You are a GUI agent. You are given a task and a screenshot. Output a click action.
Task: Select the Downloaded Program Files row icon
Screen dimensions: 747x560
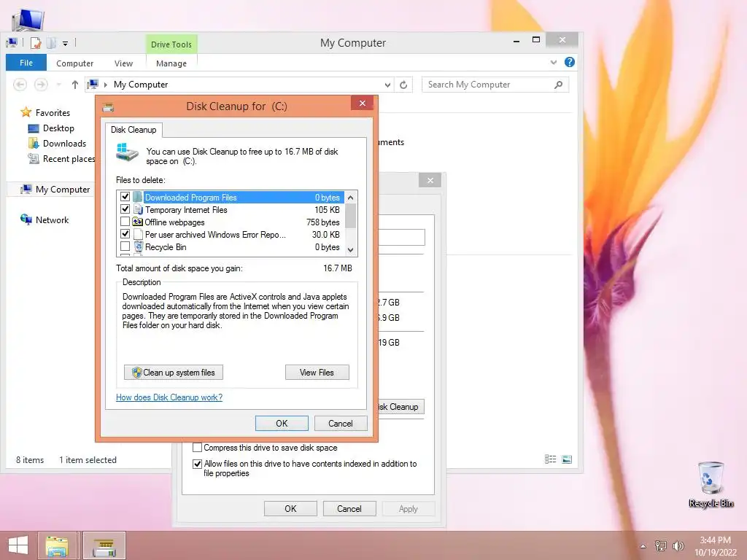coord(138,197)
